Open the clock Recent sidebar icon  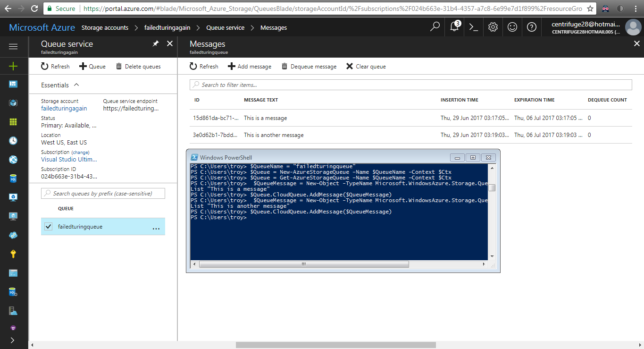coord(13,141)
